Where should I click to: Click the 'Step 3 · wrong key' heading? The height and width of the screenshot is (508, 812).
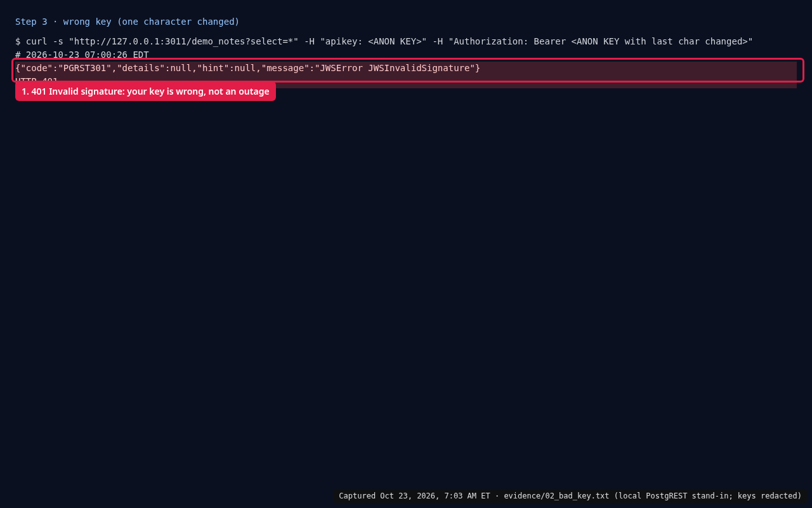click(128, 22)
